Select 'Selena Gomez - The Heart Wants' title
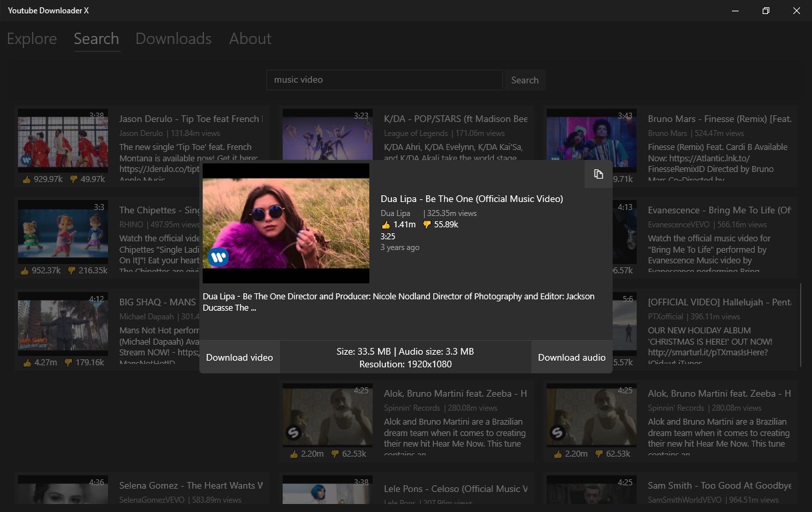The image size is (812, 512). click(x=191, y=485)
